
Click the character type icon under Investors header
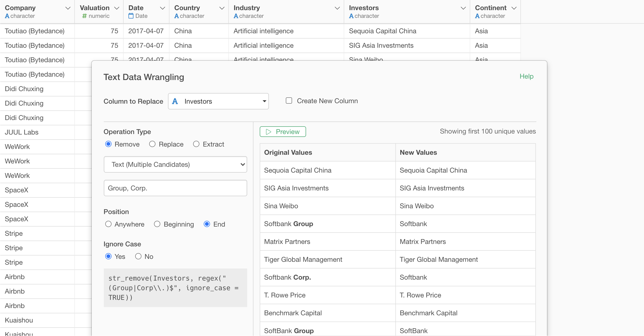[x=351, y=16]
